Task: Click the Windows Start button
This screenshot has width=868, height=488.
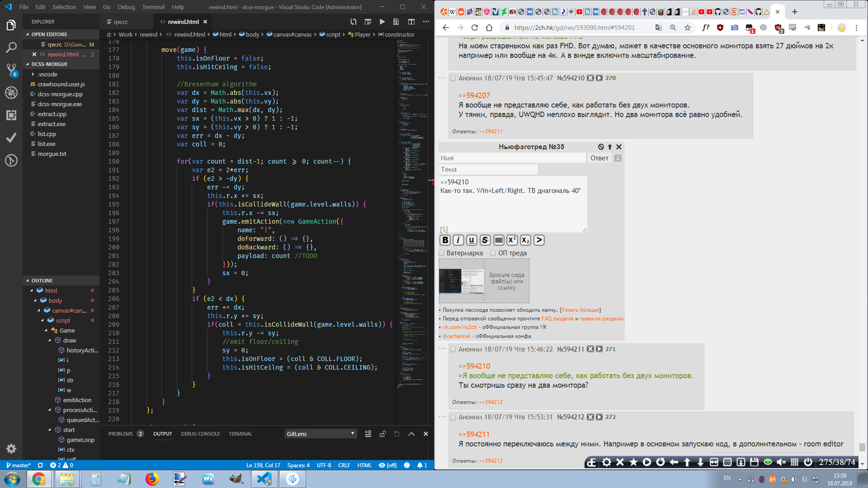Action: (x=12, y=479)
